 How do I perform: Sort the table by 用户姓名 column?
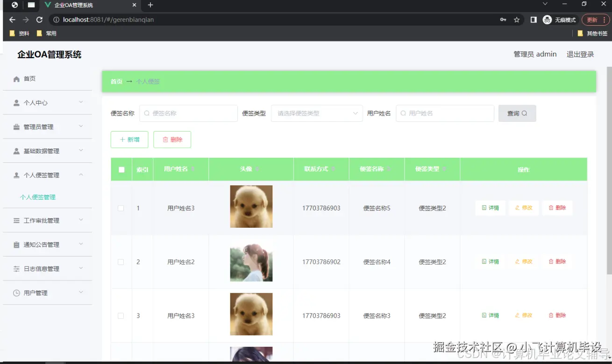pos(193,169)
